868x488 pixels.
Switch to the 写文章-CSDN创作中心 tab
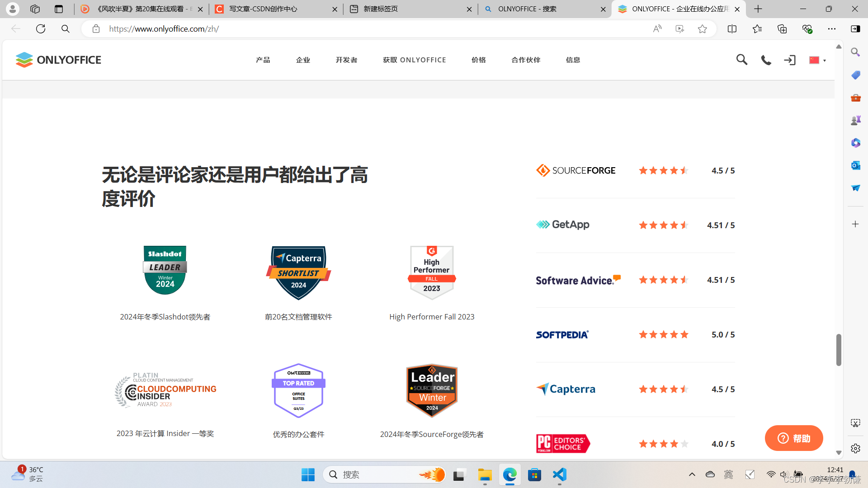(x=276, y=9)
